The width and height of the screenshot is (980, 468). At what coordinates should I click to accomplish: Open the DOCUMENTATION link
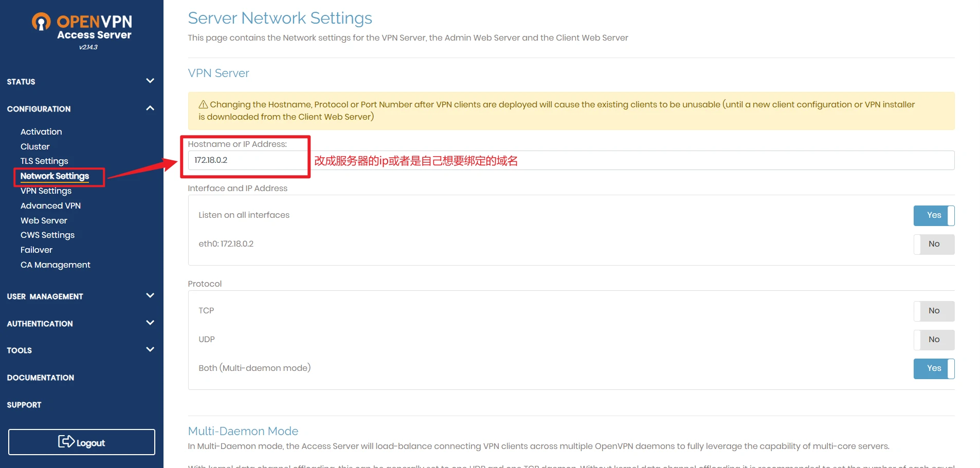point(41,378)
